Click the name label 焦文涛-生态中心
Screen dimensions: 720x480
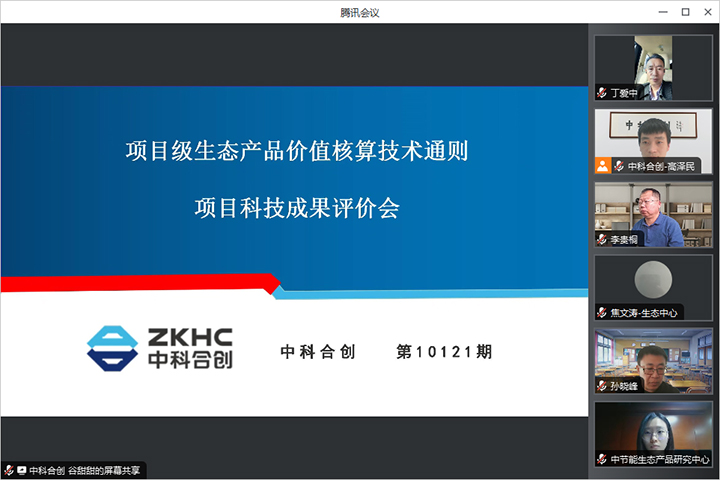coord(644,313)
